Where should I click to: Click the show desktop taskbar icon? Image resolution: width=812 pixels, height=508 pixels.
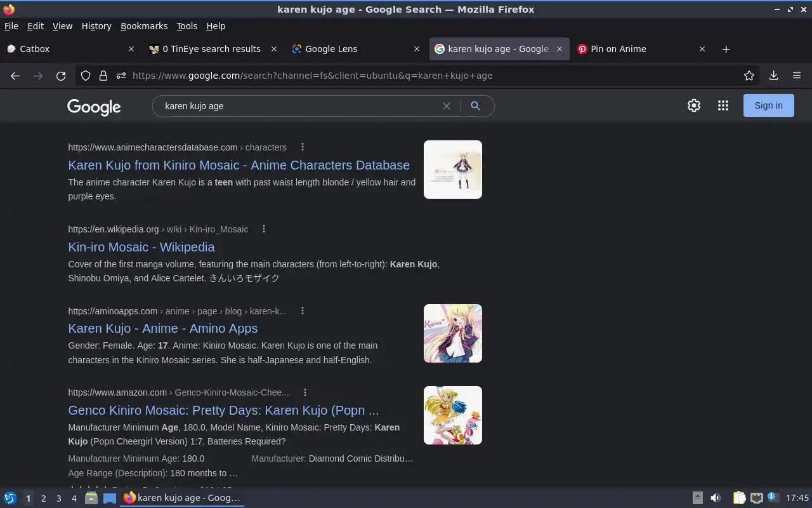110,498
